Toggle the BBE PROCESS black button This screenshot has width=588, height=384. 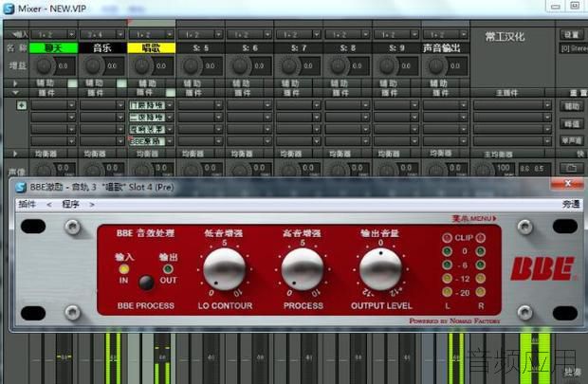tap(146, 283)
